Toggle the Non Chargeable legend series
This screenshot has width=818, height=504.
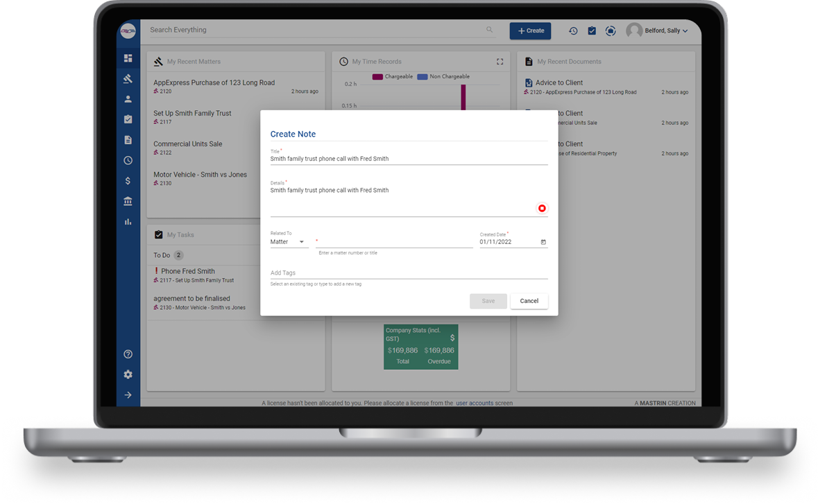443,77
